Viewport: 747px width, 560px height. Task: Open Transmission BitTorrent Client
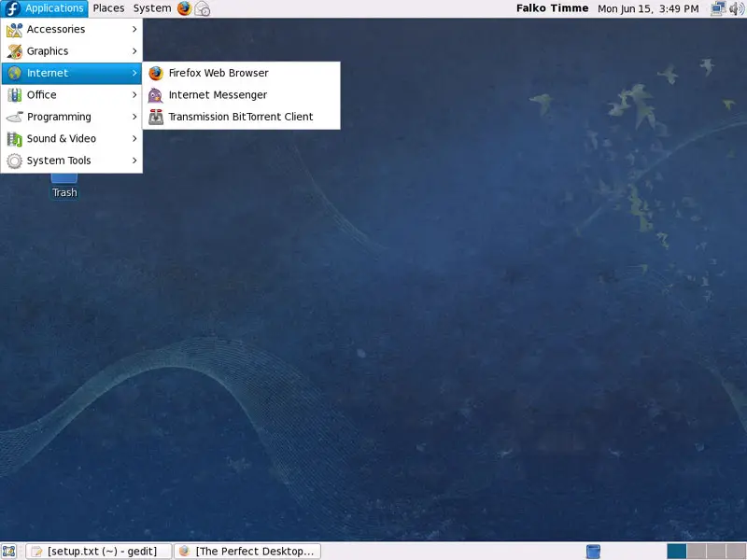pos(241,117)
